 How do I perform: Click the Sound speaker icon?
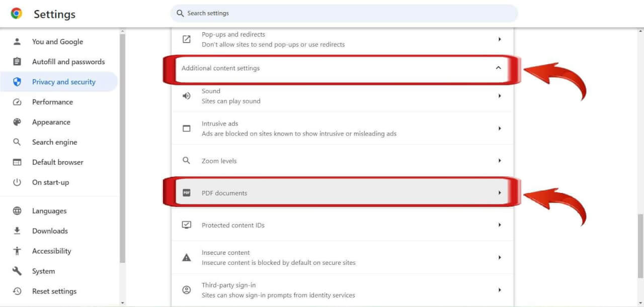(187, 96)
